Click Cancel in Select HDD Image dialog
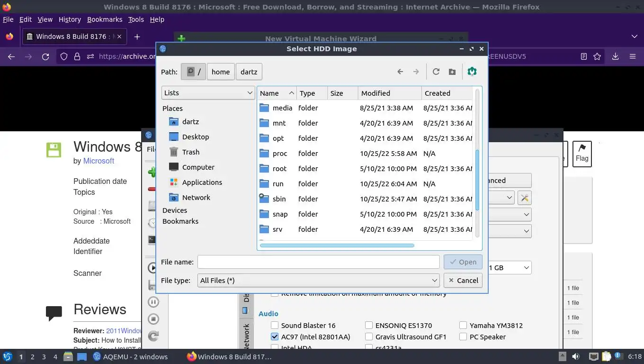This screenshot has width=644, height=364. [x=463, y=281]
